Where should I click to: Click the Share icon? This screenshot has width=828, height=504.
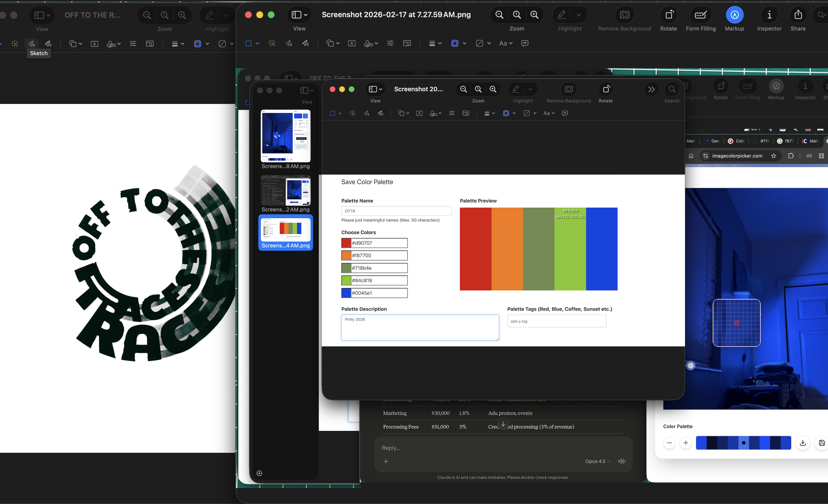pyautogui.click(x=798, y=15)
